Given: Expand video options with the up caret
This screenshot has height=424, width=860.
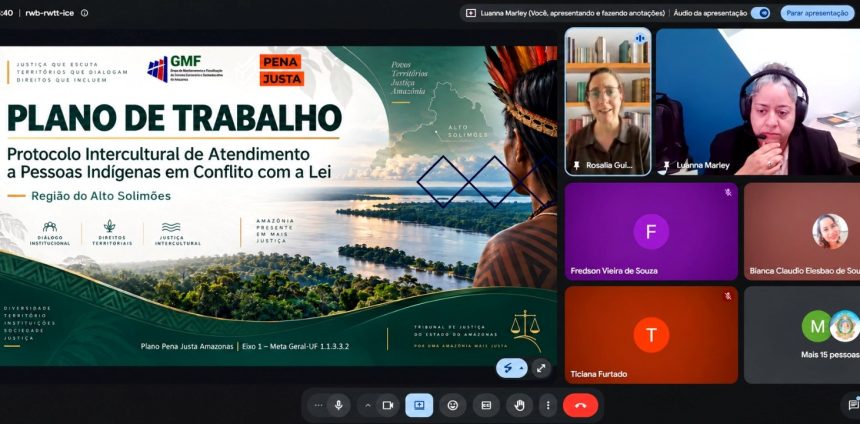Looking at the screenshot, I should point(368,405).
